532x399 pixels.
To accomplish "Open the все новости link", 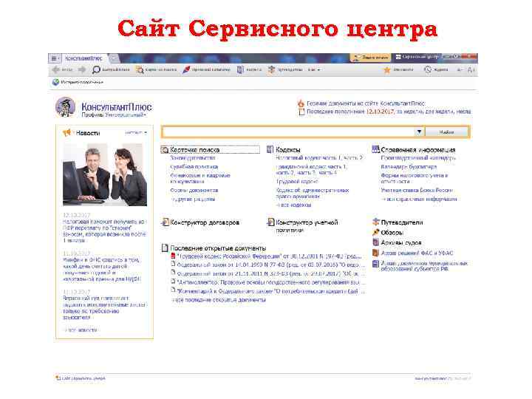I will point(81,330).
